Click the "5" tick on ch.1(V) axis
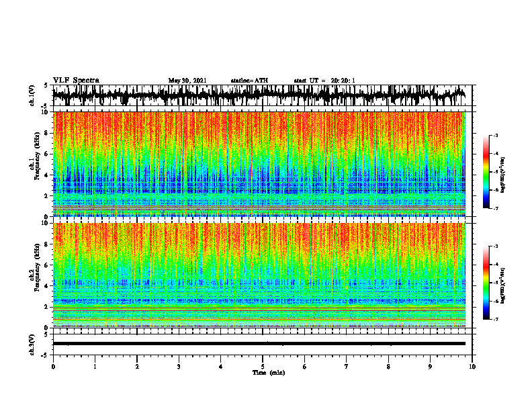Viewport: 532px width, 411px height. (x=46, y=85)
